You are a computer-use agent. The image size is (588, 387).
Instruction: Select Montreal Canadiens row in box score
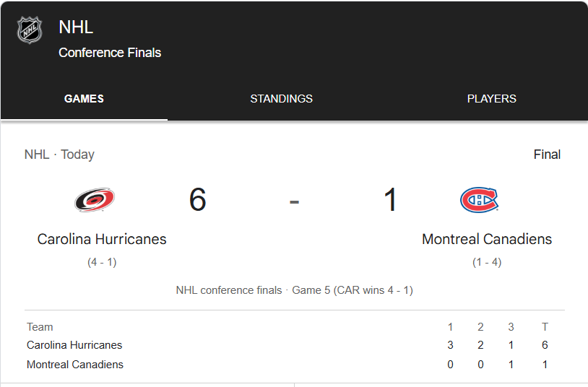pos(295,365)
